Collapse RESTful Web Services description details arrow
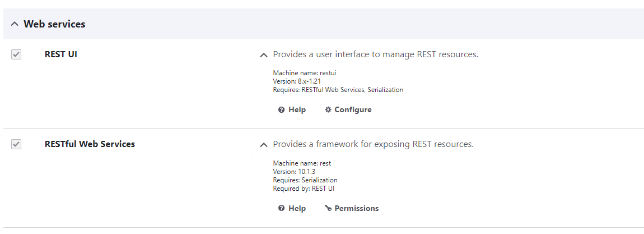Image resolution: width=644 pixels, height=234 pixels. (x=264, y=145)
